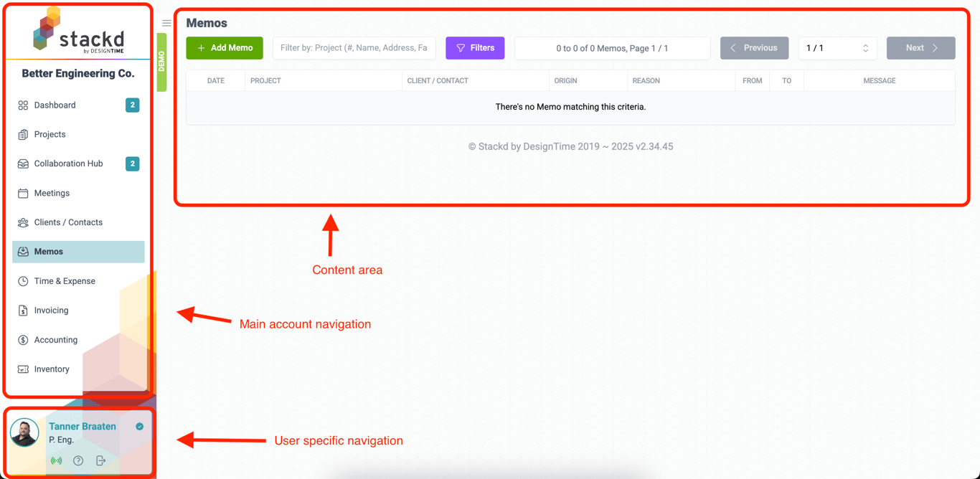Click the green DEMO side tag
980x479 pixels.
161,62
